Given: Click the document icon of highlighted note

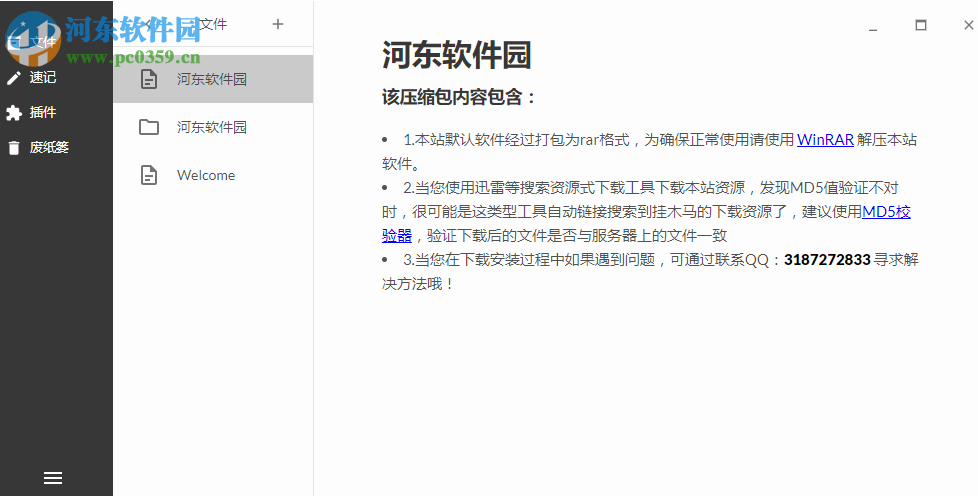Looking at the screenshot, I should pyautogui.click(x=148, y=79).
